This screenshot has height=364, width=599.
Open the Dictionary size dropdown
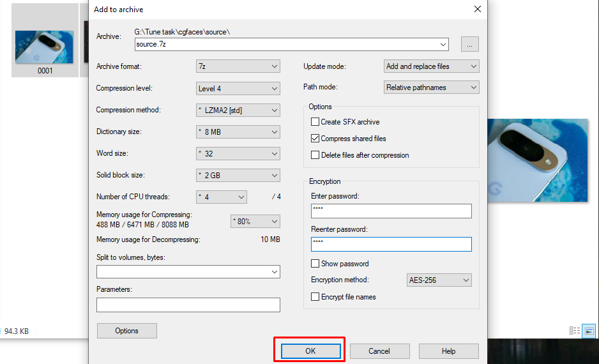click(x=238, y=132)
